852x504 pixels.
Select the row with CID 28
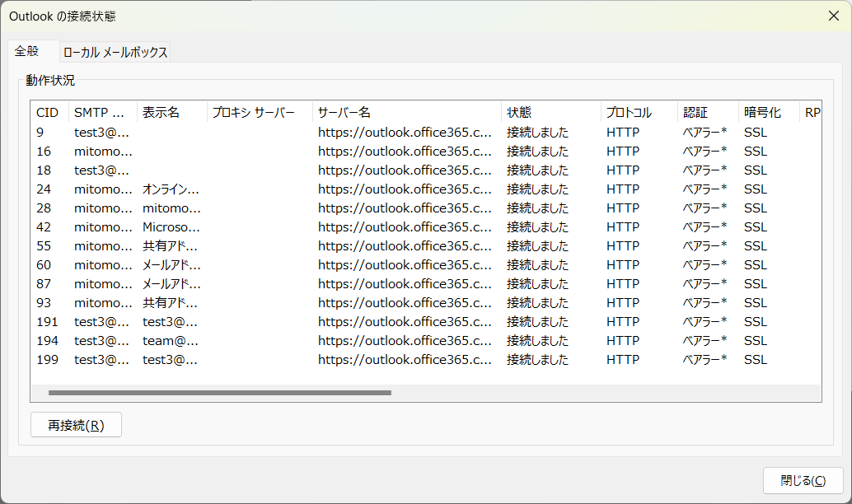[426, 208]
